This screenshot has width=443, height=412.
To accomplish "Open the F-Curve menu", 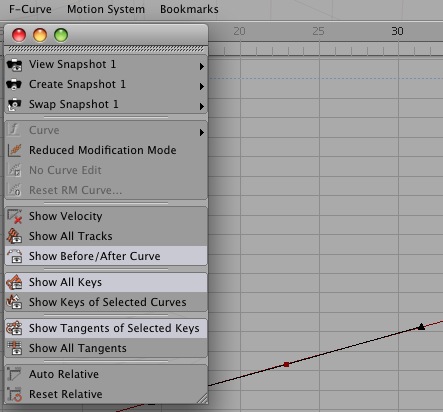I will [30, 9].
